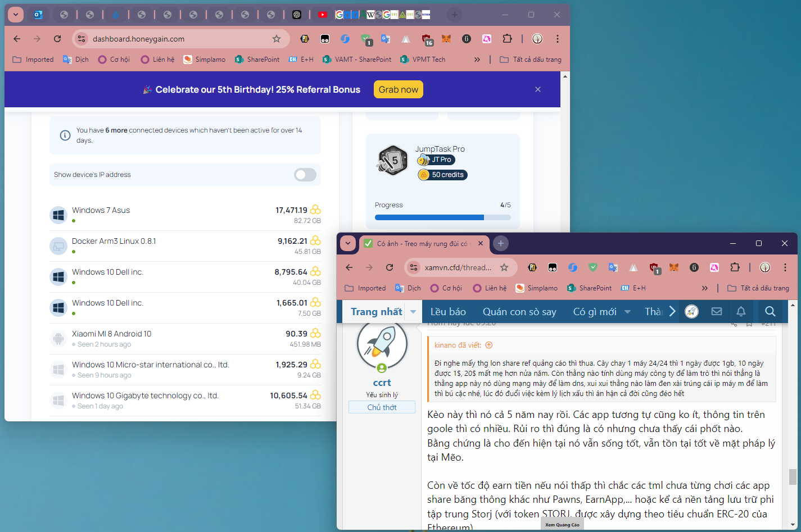Click the Grab now button
801x532 pixels.
pos(399,89)
